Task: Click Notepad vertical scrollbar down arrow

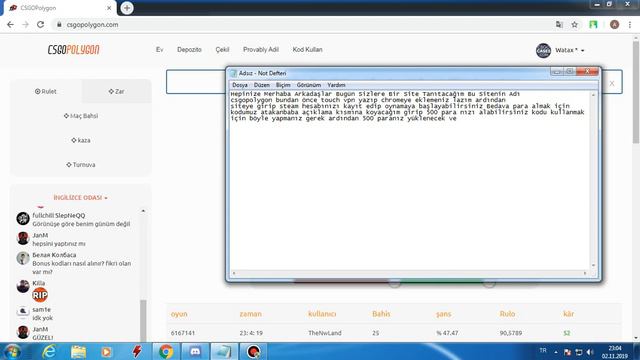Action: [593, 266]
